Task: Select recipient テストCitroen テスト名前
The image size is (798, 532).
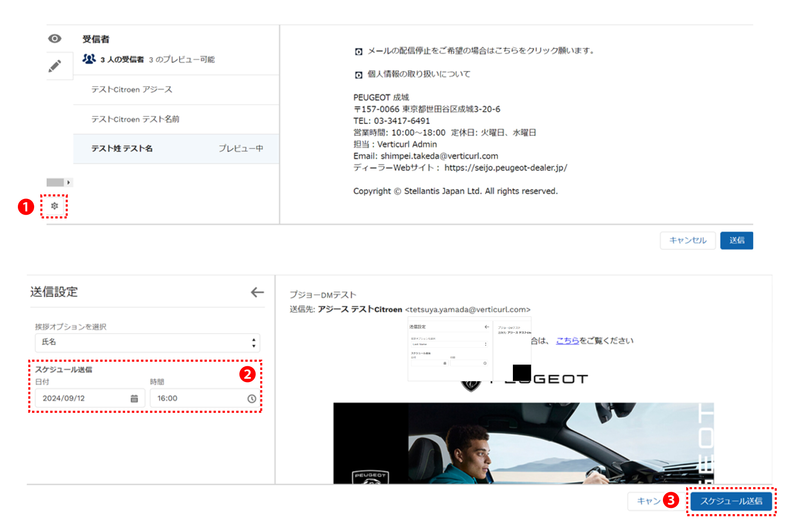Action: pyautogui.click(x=135, y=119)
